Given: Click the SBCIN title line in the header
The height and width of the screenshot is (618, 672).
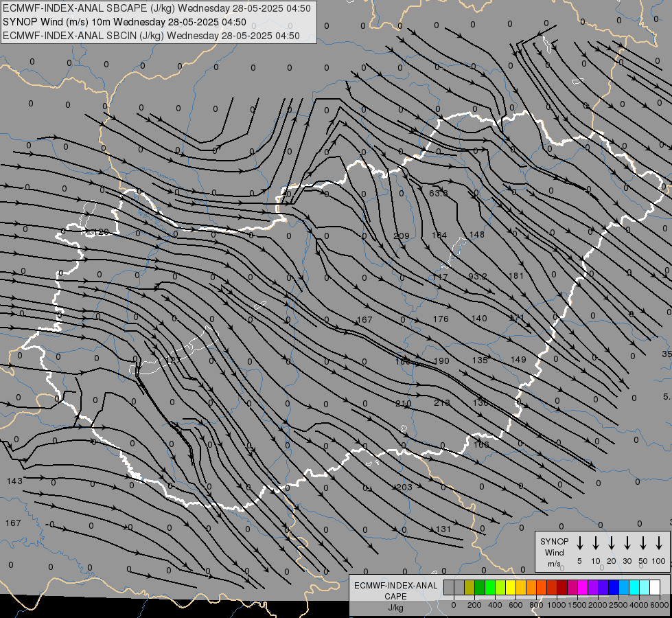Looking at the screenshot, I should click(151, 36).
